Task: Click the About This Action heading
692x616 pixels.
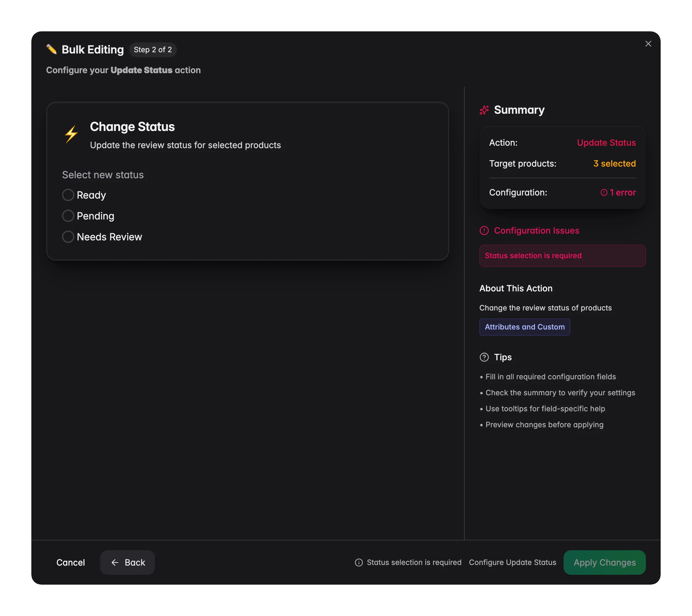Action: [x=516, y=288]
